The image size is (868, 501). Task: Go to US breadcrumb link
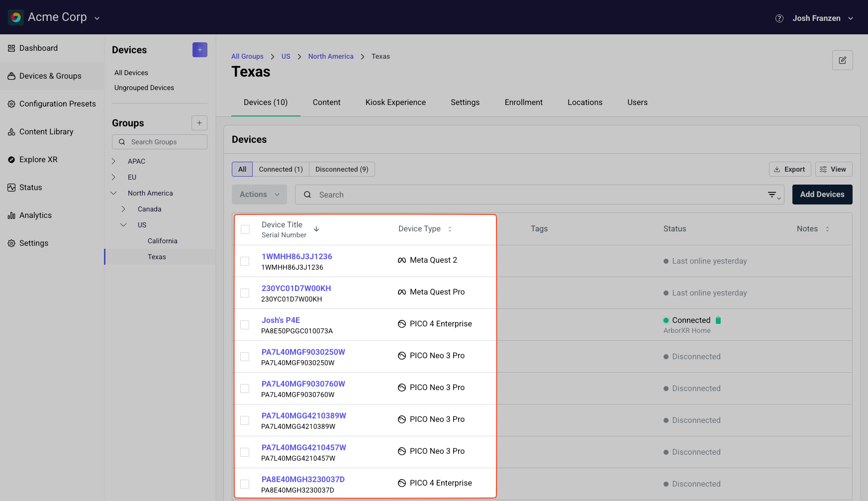coord(286,57)
